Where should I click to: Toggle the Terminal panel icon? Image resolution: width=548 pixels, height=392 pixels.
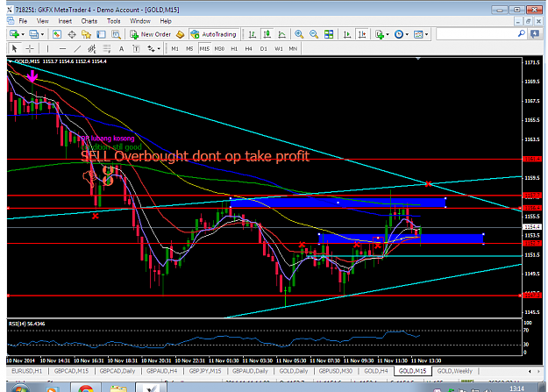point(101,34)
